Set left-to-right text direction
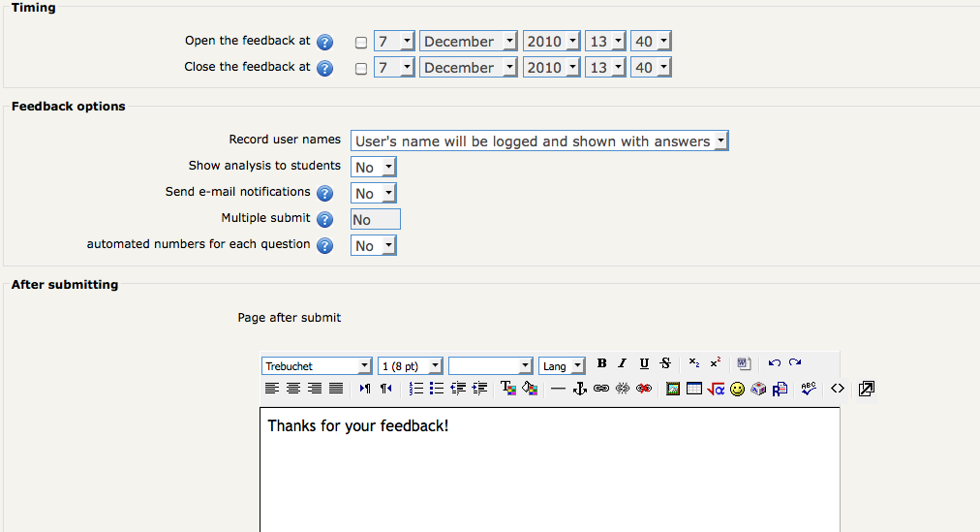Screen dimensions: 980x532 (x=365, y=389)
